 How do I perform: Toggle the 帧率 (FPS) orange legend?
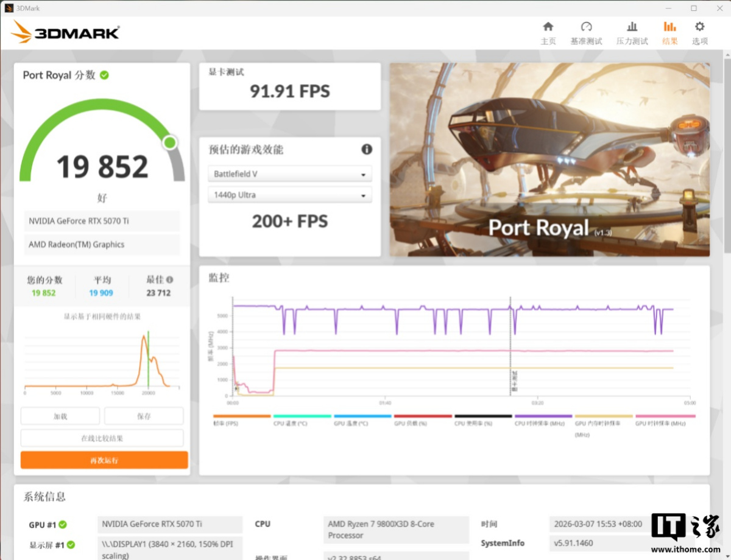click(242, 419)
